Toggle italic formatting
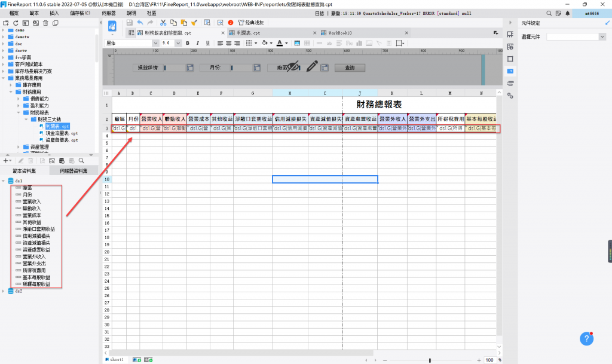 click(197, 43)
